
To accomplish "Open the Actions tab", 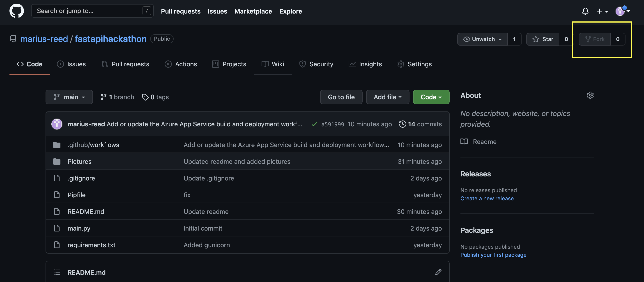I will [x=181, y=64].
